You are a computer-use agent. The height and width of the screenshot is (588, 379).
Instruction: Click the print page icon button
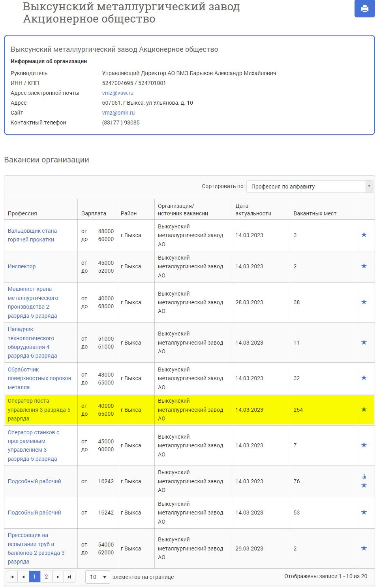pyautogui.click(x=364, y=8)
